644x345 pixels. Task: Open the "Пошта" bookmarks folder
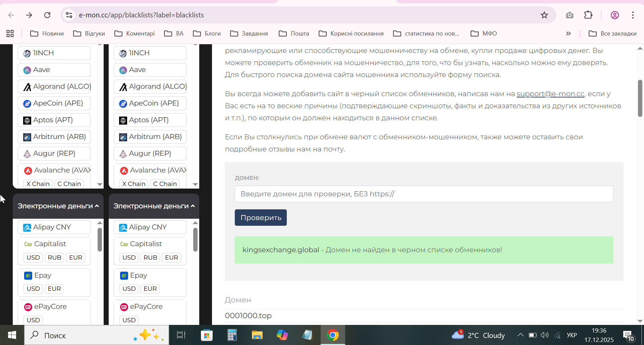(294, 33)
